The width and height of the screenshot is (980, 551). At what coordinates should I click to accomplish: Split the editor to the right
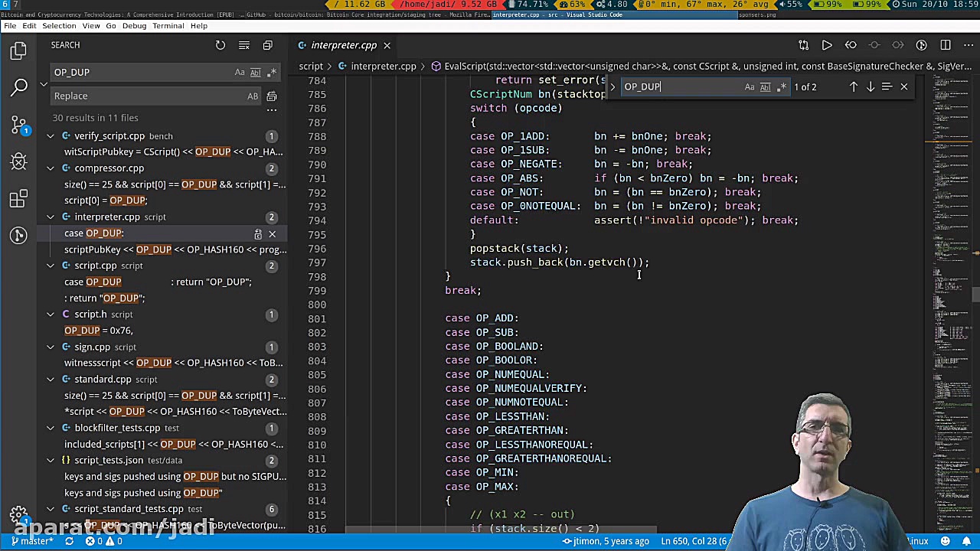click(946, 45)
